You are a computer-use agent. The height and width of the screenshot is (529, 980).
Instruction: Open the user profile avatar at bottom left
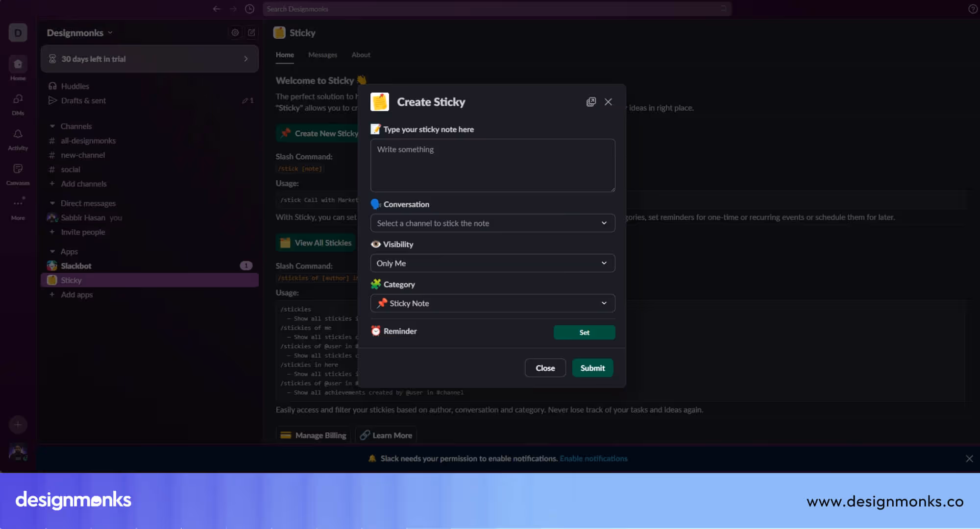[x=18, y=452]
